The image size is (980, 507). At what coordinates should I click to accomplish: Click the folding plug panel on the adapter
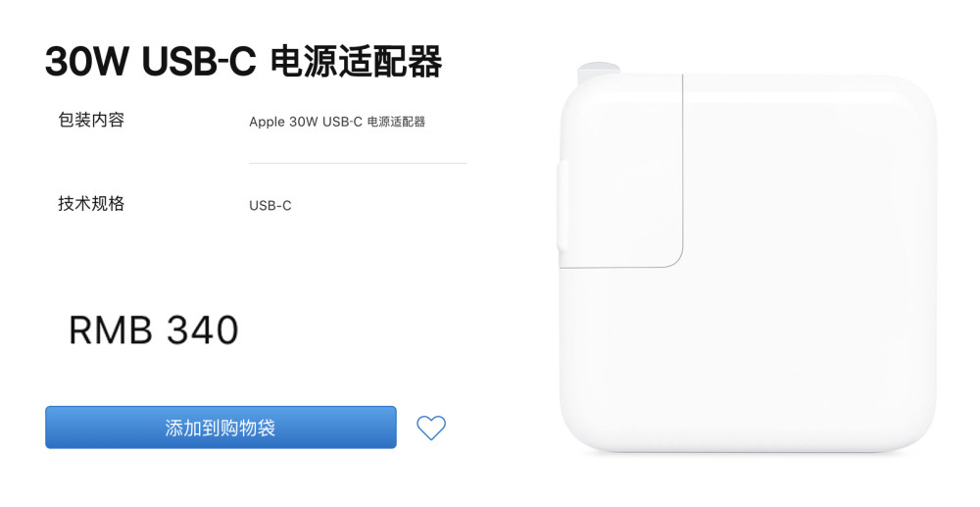[x=622, y=172]
